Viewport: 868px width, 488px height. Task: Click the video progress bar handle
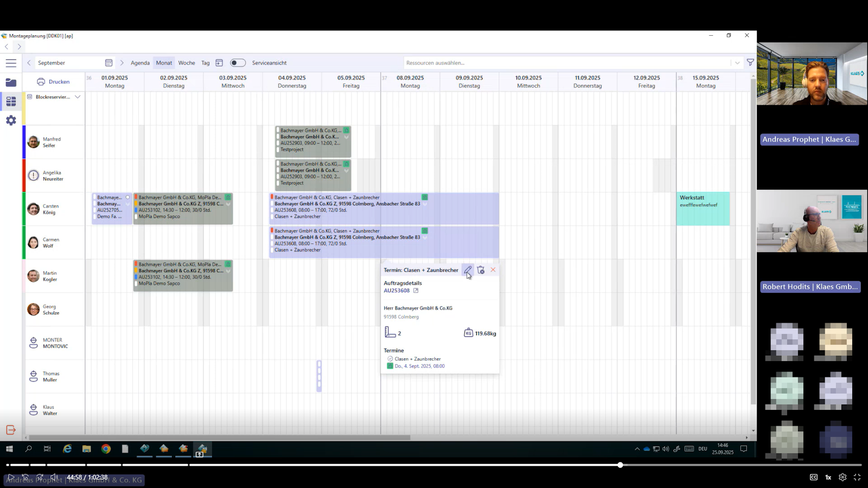coord(620,465)
